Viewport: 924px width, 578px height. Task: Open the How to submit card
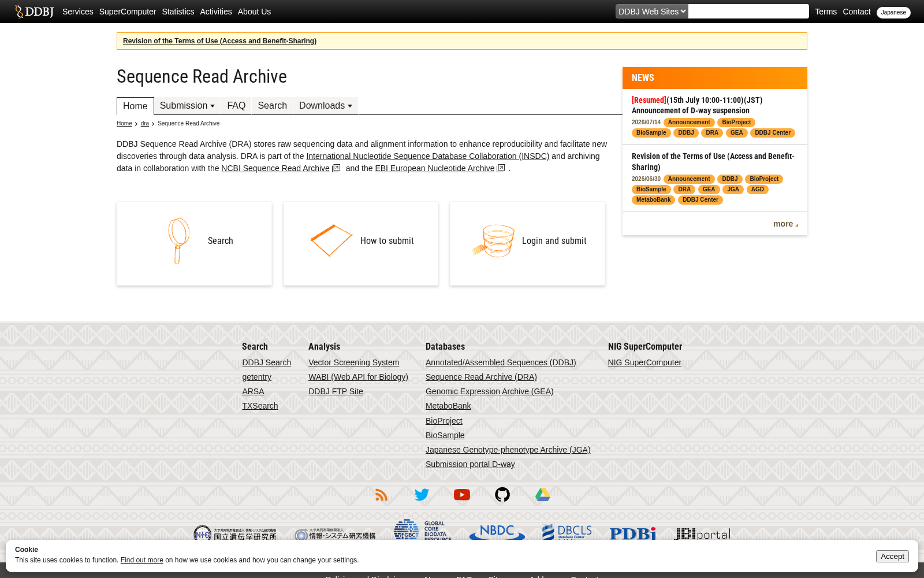tap(361, 243)
